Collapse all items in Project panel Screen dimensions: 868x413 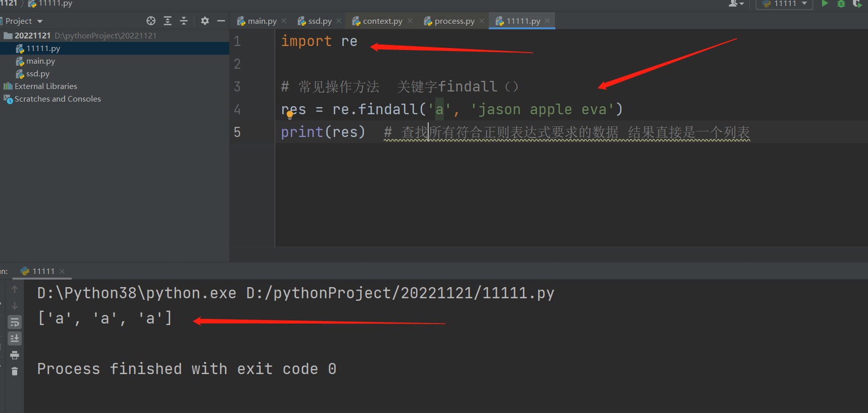[x=184, y=21]
